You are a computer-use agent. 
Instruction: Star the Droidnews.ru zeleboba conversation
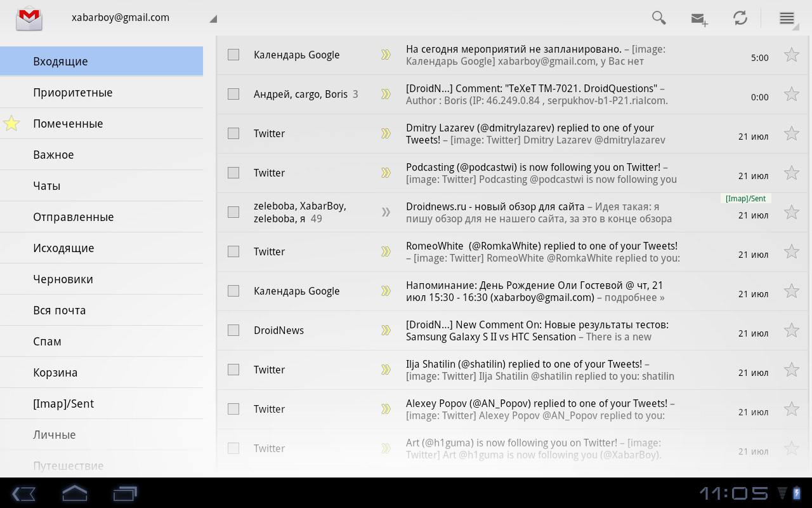pos(791,212)
